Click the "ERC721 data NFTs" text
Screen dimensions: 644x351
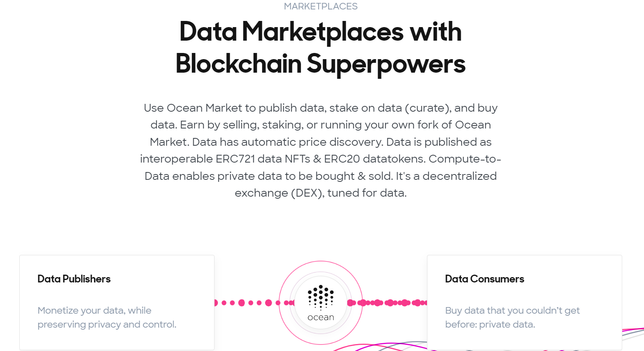(x=263, y=159)
